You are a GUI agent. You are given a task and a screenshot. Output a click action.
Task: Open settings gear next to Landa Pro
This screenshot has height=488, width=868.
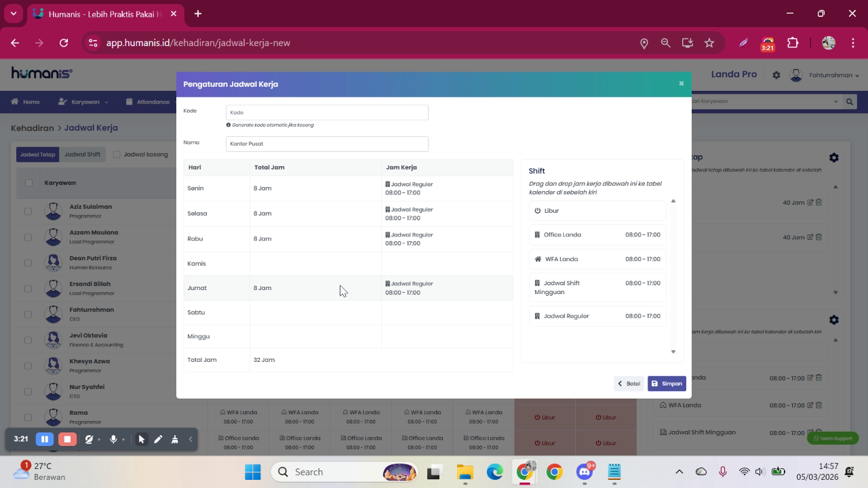pyautogui.click(x=776, y=75)
